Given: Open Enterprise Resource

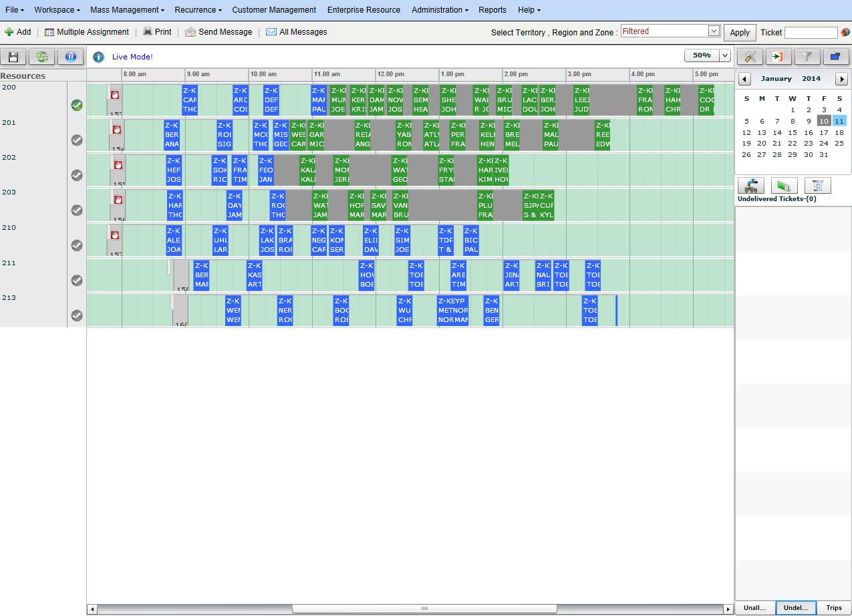Looking at the screenshot, I should pyautogui.click(x=364, y=10).
